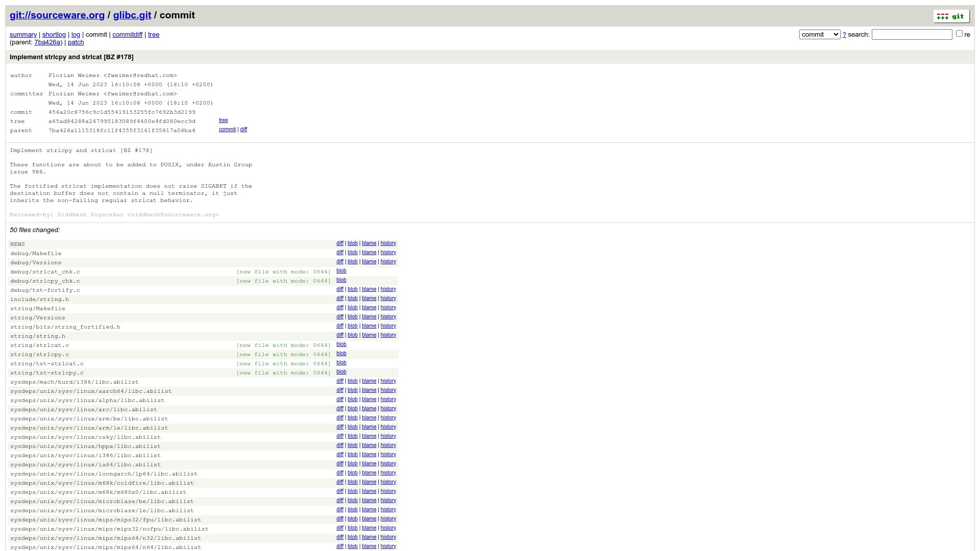This screenshot has width=980, height=551.
Task: Open diff for the NEWS file
Action: click(340, 243)
